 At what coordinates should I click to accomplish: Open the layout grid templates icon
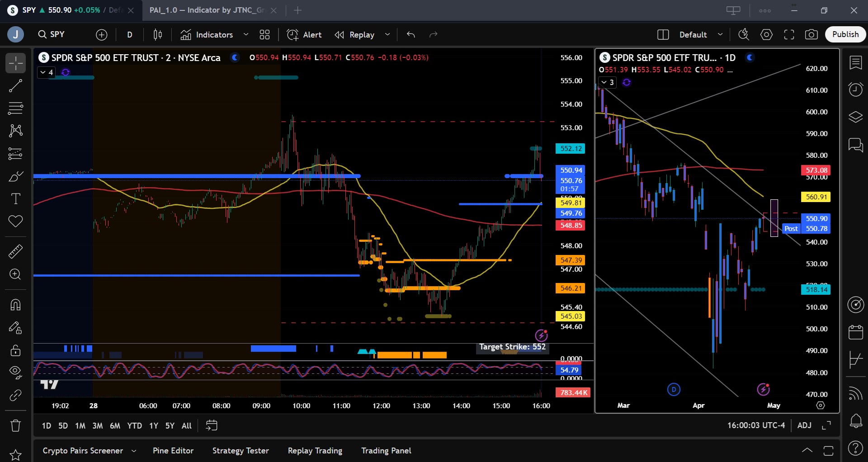[x=264, y=35]
